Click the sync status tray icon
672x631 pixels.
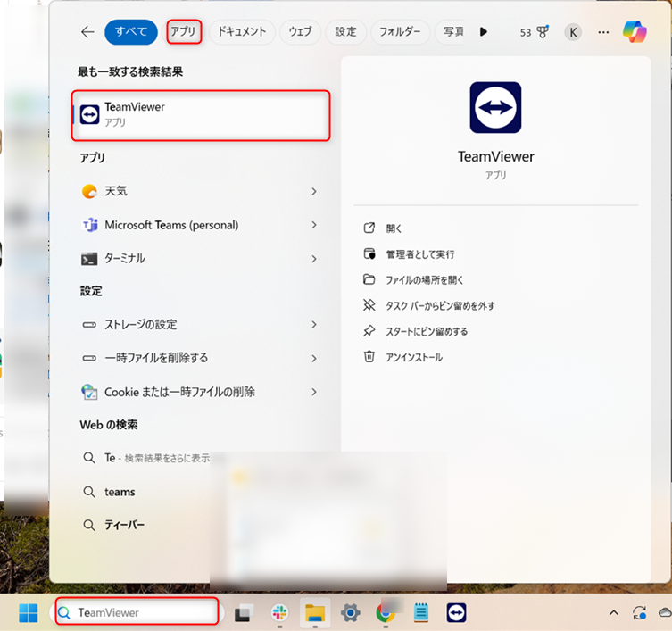point(640,612)
